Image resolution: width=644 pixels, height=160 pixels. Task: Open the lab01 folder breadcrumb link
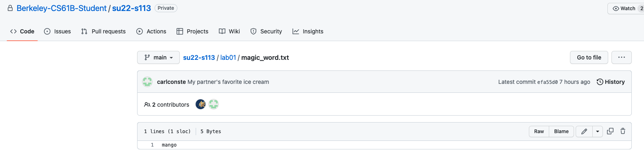(x=228, y=57)
